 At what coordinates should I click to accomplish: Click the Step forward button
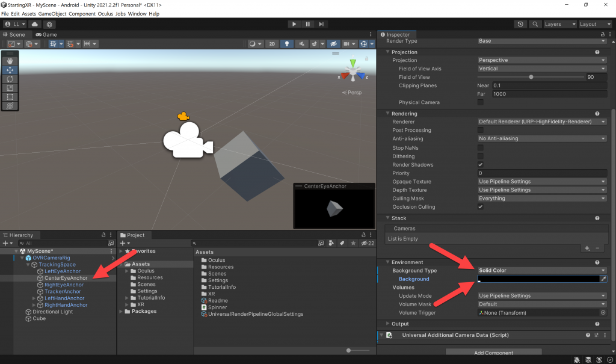click(321, 24)
